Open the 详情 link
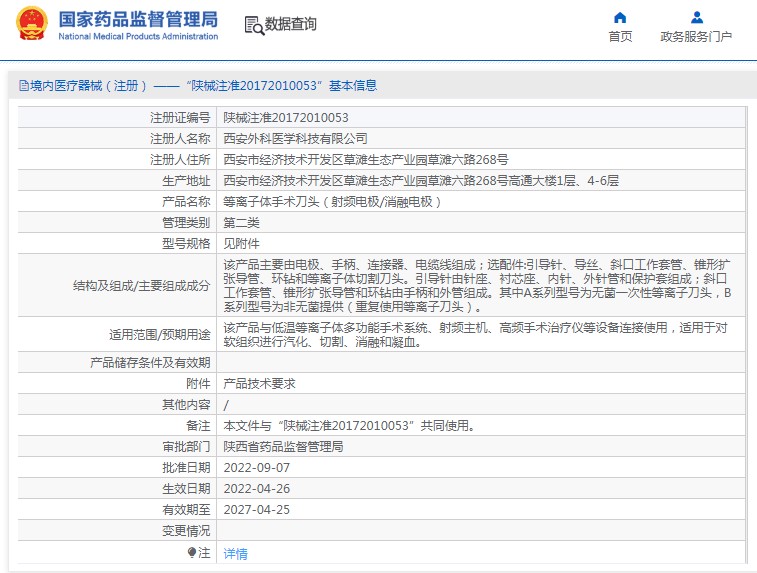The width and height of the screenshot is (757, 573). pos(235,554)
